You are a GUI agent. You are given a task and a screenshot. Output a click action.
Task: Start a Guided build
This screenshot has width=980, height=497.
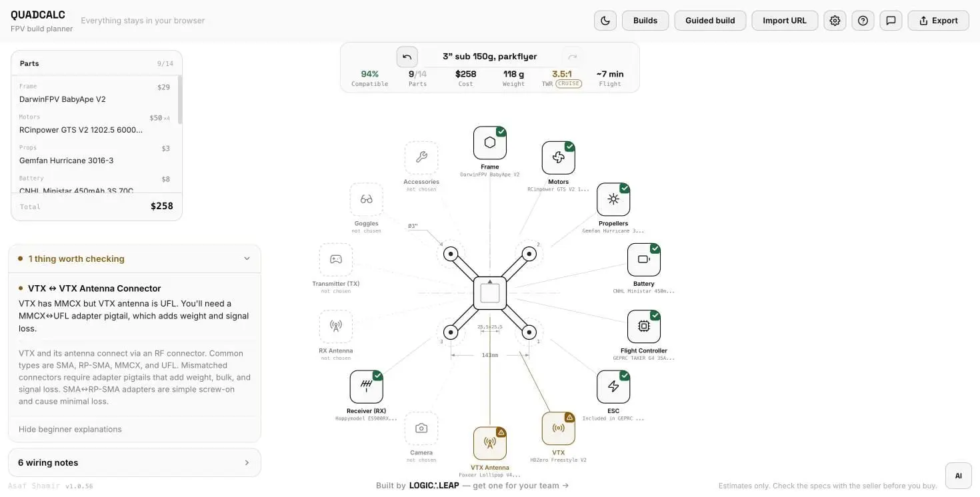point(710,21)
